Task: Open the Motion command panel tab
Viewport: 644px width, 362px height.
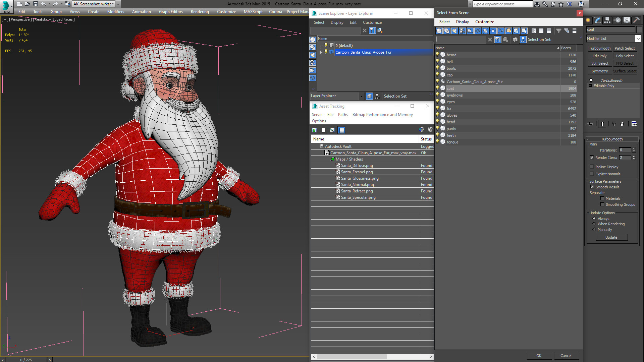Action: coord(617,20)
